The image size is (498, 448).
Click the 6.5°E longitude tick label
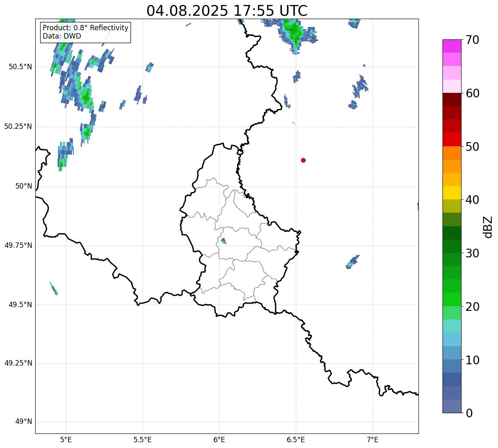coord(296,439)
